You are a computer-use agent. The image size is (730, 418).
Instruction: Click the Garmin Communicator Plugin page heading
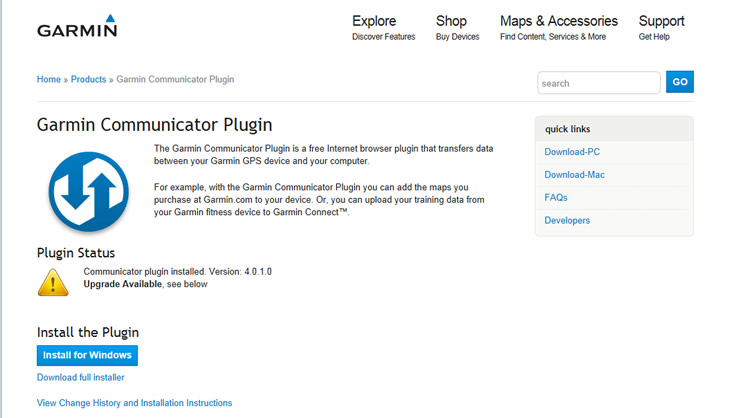coord(155,125)
